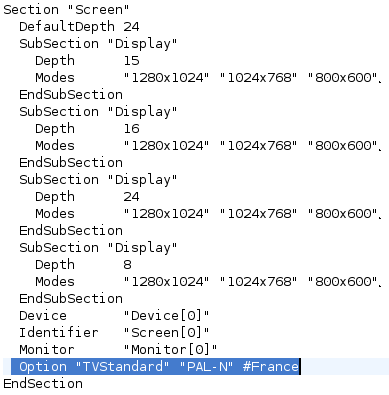Image resolution: width=389 pixels, height=395 pixels.
Task: Click the "Device[0]" value
Action: coord(166,316)
